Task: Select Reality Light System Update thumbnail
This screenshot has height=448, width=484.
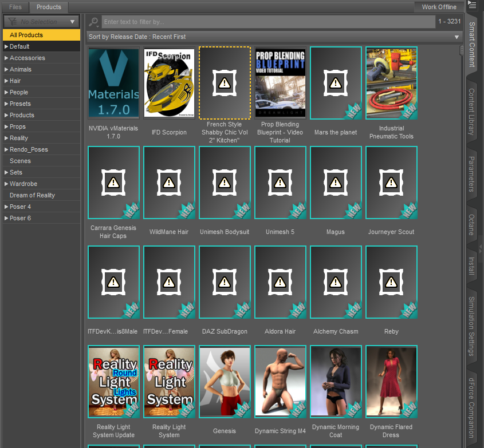Action: pyautogui.click(x=113, y=382)
